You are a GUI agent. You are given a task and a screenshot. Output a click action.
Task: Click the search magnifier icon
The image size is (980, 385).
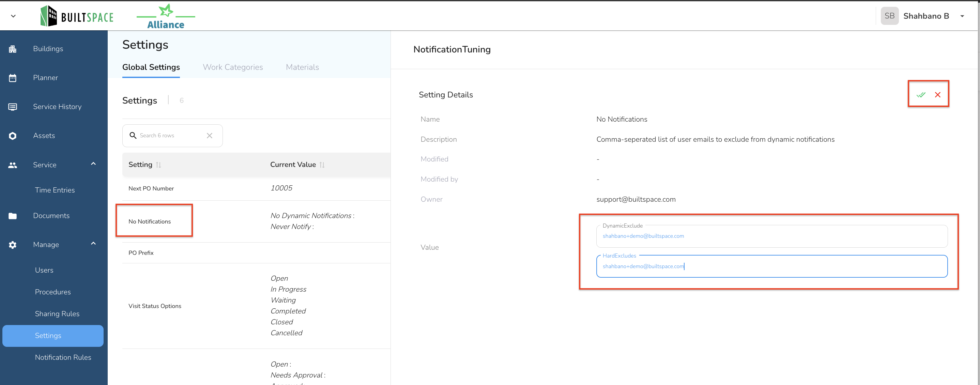[133, 136]
